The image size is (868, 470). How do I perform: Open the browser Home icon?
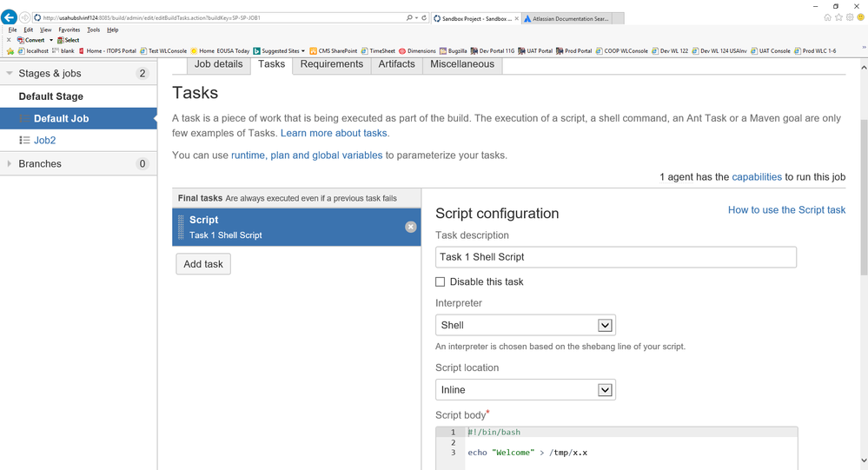(x=827, y=17)
